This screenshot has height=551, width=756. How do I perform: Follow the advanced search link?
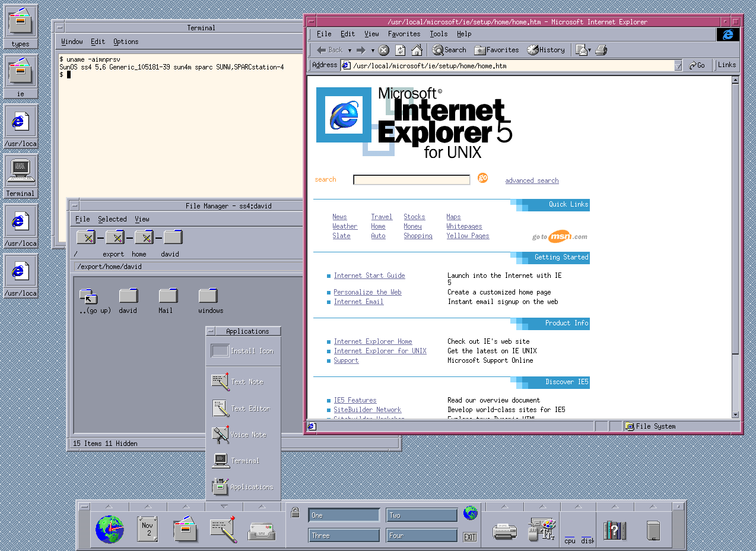[532, 180]
